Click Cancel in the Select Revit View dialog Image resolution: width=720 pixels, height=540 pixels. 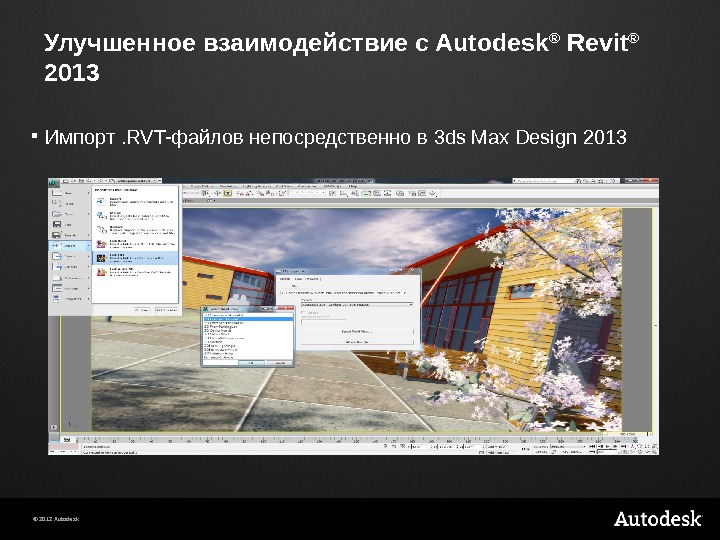coord(279,363)
